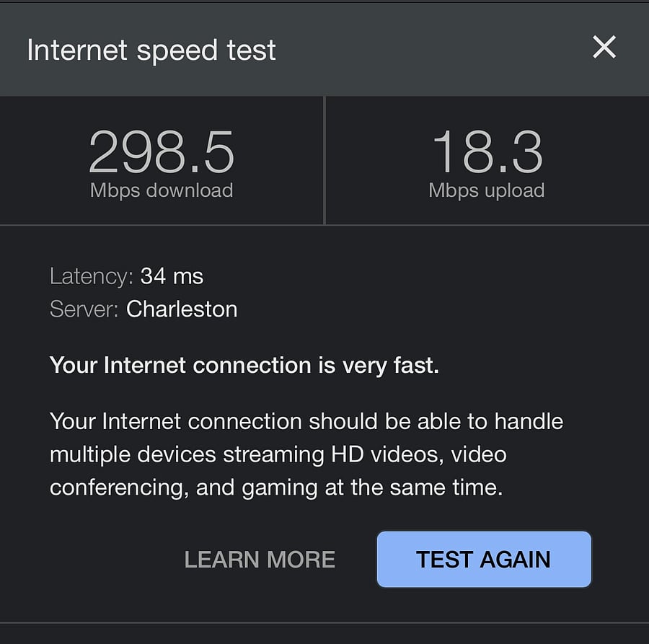Close the Internet speed test panel
Screen dimensions: 649x644
(604, 47)
